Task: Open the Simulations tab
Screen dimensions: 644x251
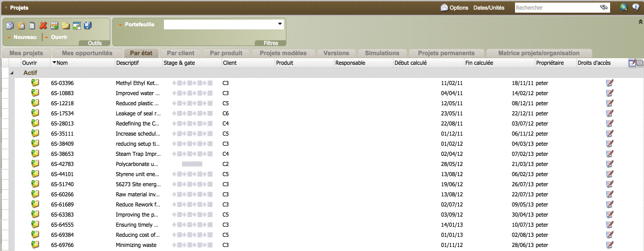Action: [382, 53]
